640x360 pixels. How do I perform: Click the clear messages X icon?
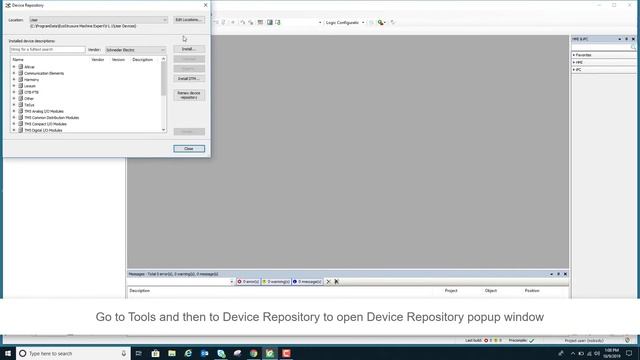[x=328, y=282]
